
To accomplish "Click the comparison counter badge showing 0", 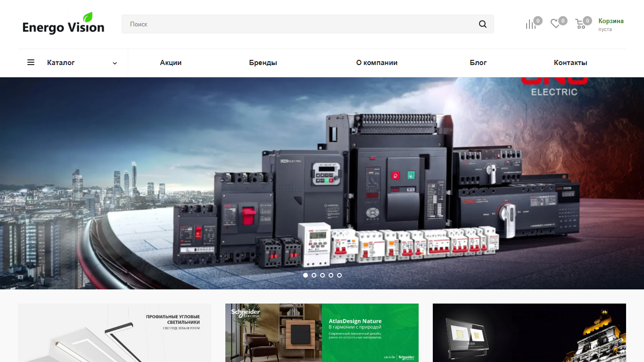I will point(538,21).
